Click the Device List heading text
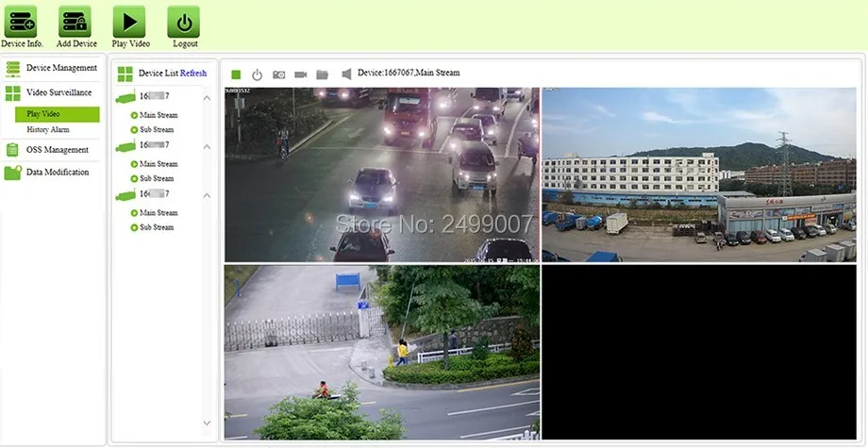 (159, 73)
